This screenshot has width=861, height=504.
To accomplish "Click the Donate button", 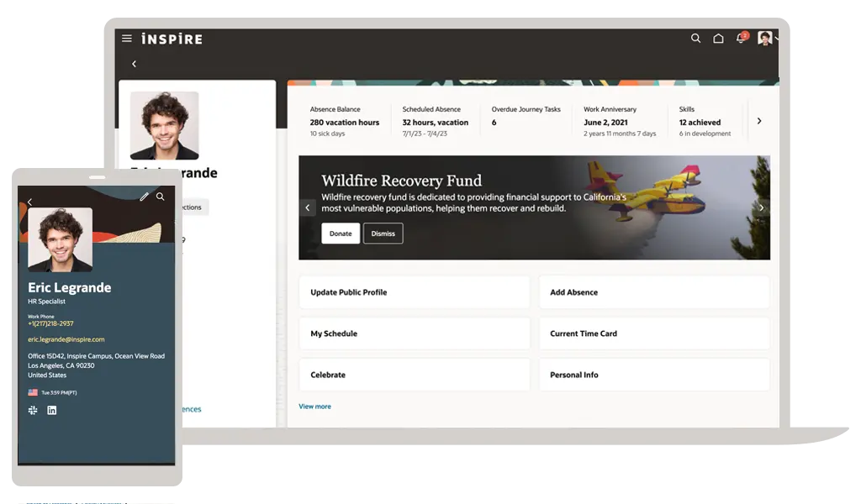I will (341, 233).
